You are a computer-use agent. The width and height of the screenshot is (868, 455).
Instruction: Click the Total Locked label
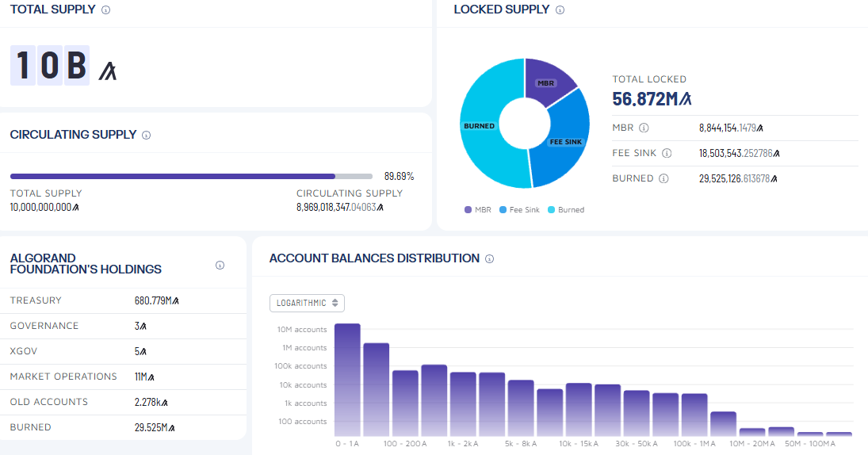[x=649, y=80]
